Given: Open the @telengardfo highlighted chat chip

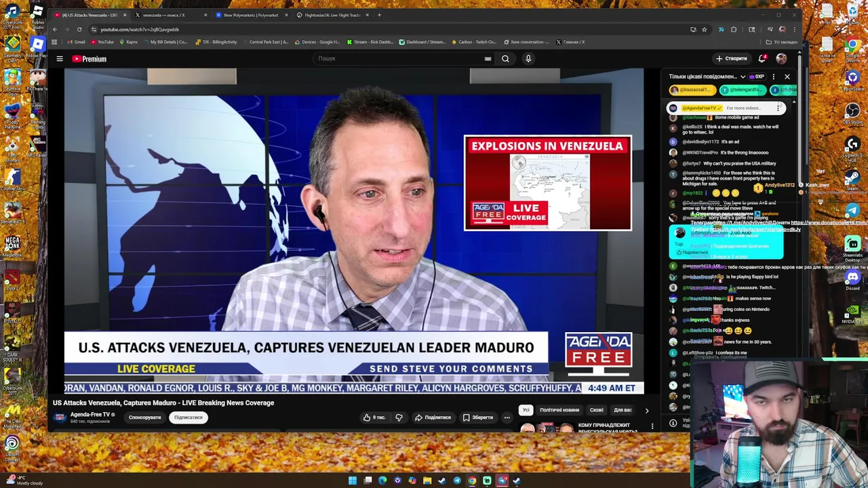Looking at the screenshot, I should tap(743, 89).
